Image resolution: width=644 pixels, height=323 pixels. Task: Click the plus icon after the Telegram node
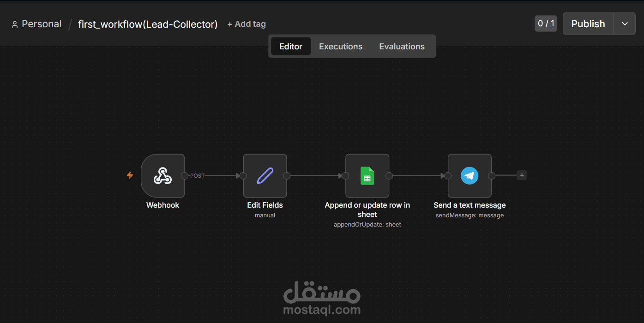pyautogui.click(x=522, y=175)
